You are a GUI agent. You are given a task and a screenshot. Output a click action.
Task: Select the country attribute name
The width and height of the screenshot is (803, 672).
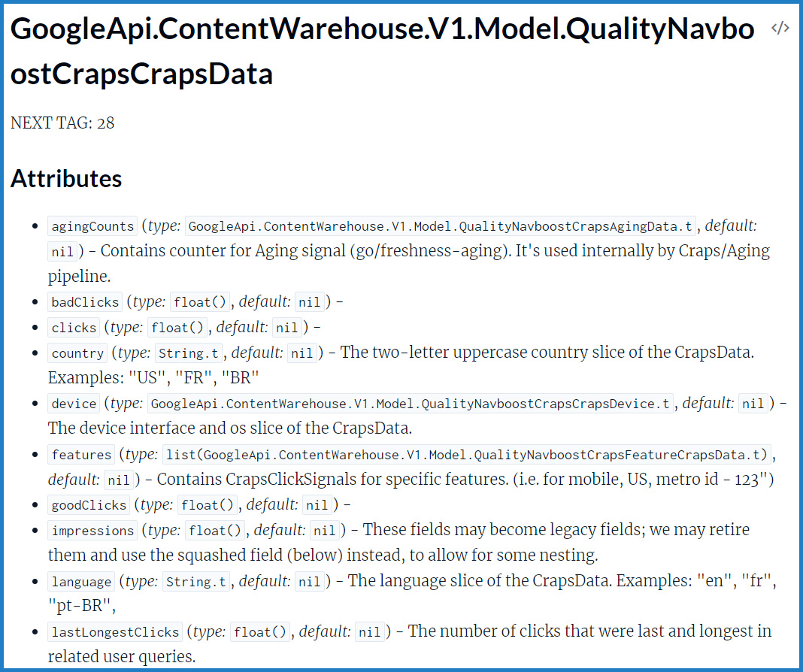77,353
